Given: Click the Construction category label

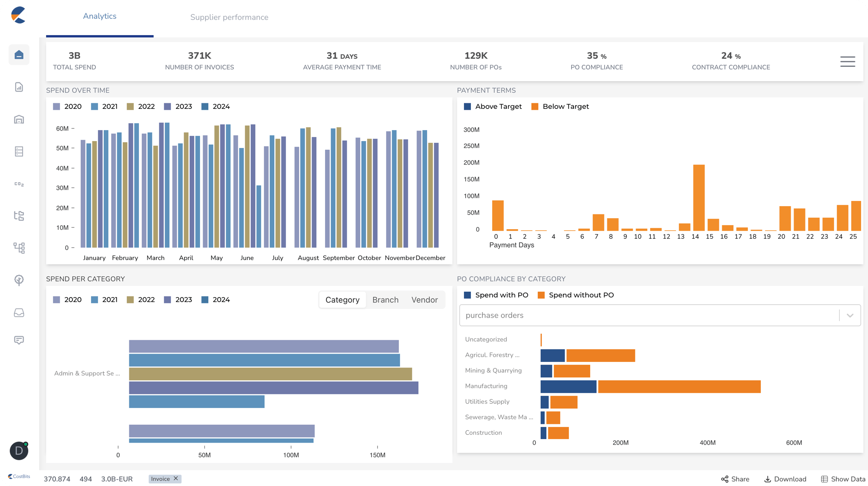Looking at the screenshot, I should tap(483, 433).
